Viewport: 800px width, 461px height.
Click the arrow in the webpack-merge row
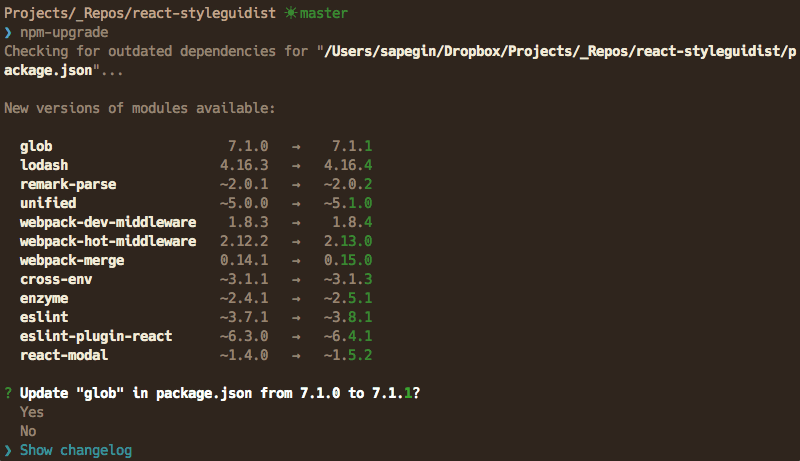pos(296,261)
